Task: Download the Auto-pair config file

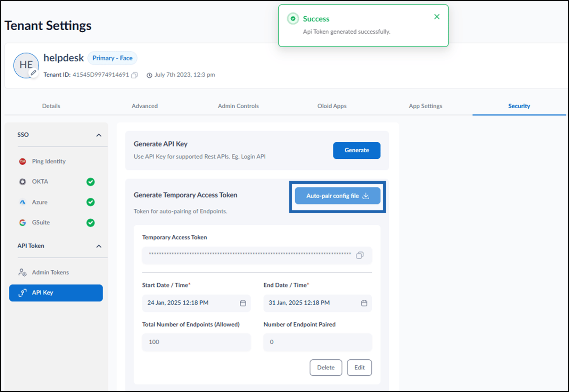Action: 338,196
